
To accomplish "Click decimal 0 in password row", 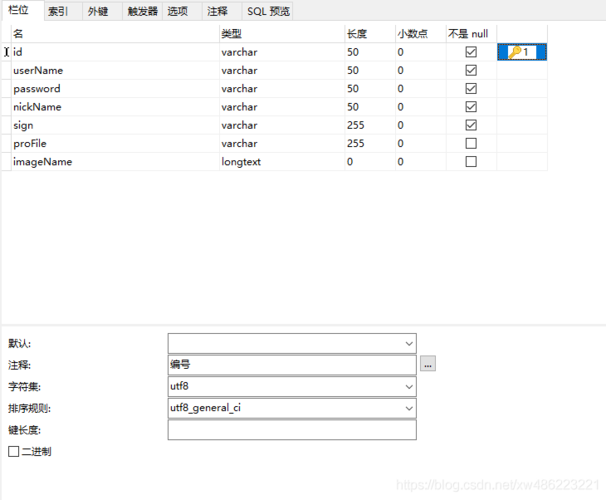I will coord(420,88).
